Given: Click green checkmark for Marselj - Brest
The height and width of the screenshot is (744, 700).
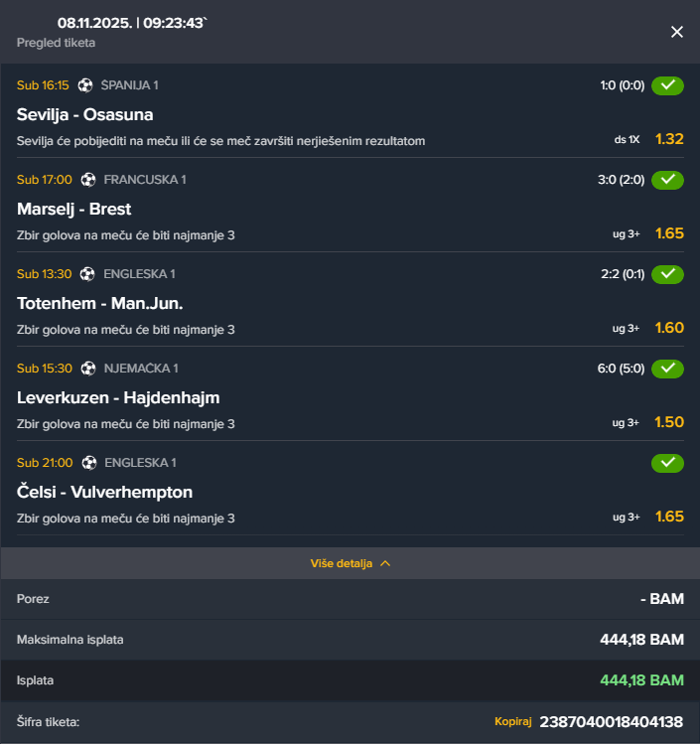Looking at the screenshot, I should [x=667, y=180].
